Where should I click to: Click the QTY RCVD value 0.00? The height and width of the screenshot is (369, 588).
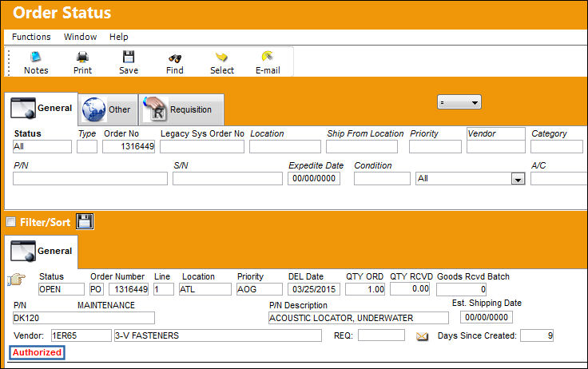410,289
